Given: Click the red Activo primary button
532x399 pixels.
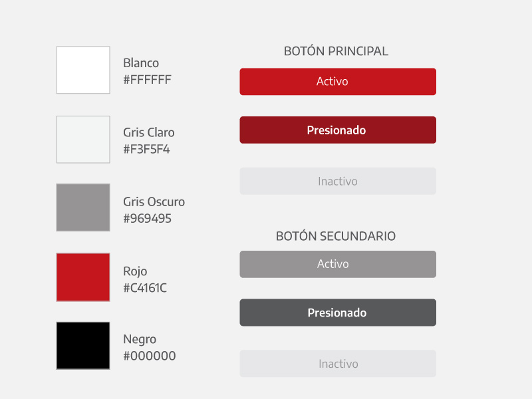Looking at the screenshot, I should pyautogui.click(x=338, y=82).
